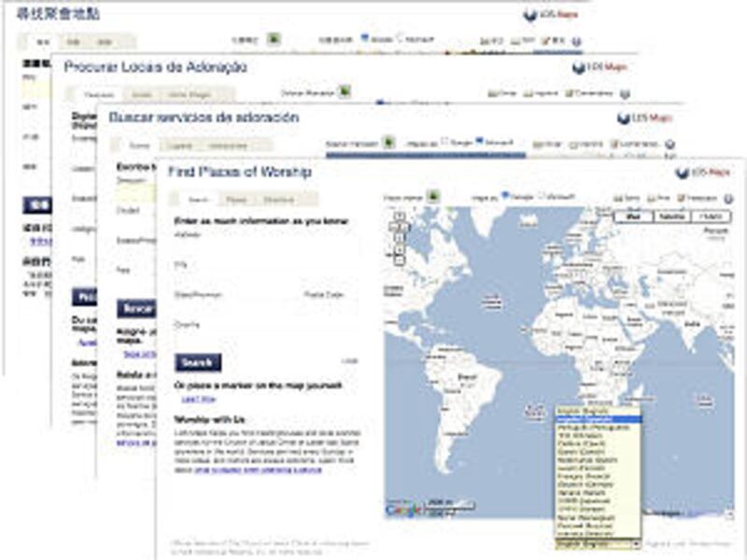Click into the City input field

point(265,276)
